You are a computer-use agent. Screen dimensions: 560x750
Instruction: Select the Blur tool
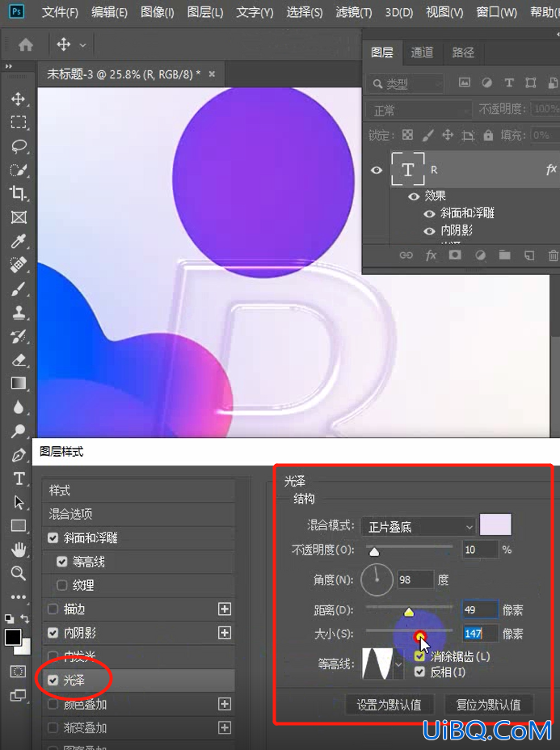pos(18,407)
